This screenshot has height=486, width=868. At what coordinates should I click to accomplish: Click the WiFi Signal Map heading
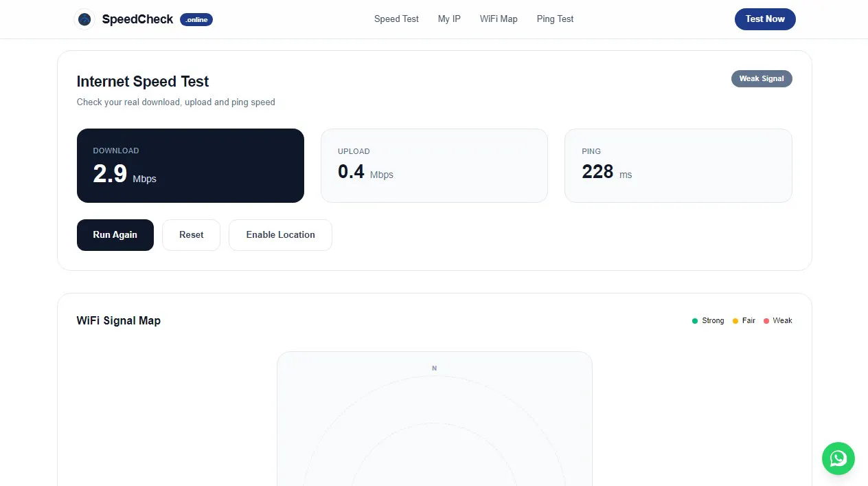(x=119, y=320)
